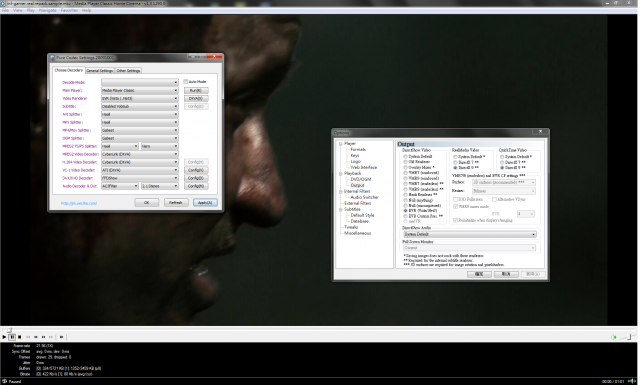
Task: Select System Default under DirectShow Video
Action: click(x=406, y=157)
